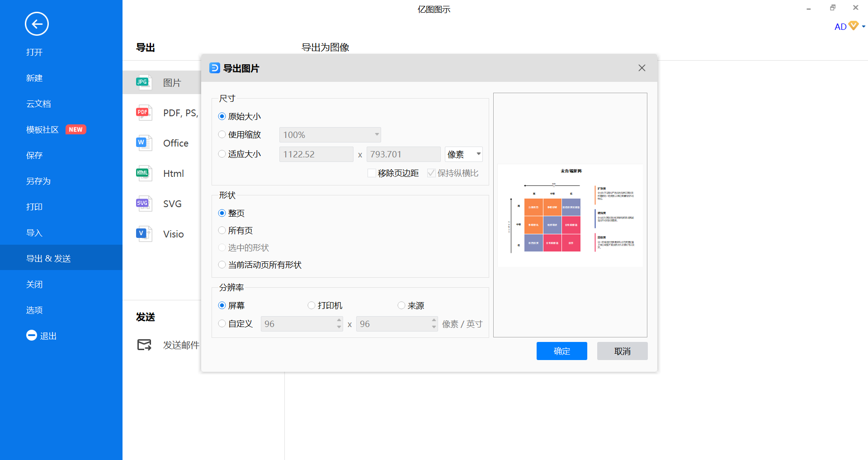
Task: Minimize the 亿图图示 window
Action: pyautogui.click(x=808, y=8)
